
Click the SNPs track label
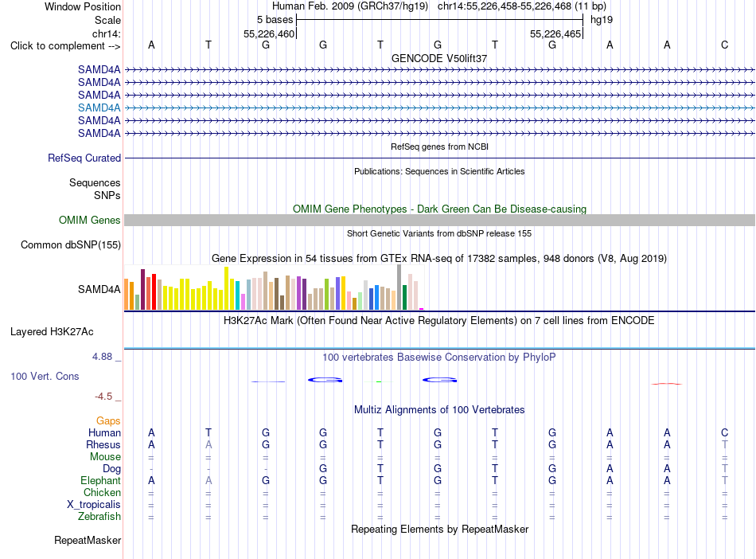107,195
